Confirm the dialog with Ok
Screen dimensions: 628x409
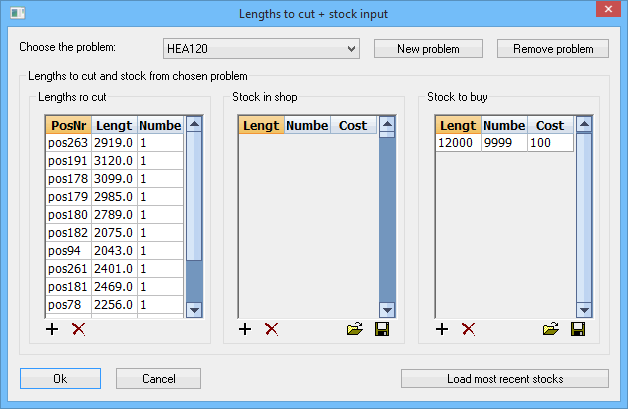point(60,379)
